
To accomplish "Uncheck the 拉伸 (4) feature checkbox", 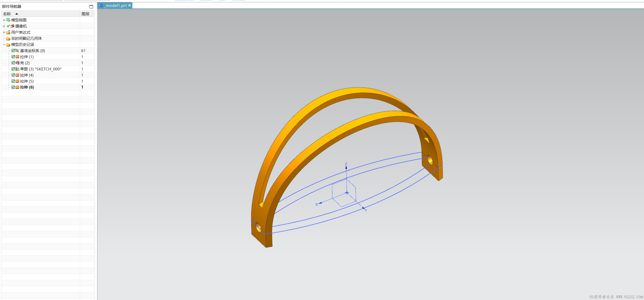I will point(13,75).
